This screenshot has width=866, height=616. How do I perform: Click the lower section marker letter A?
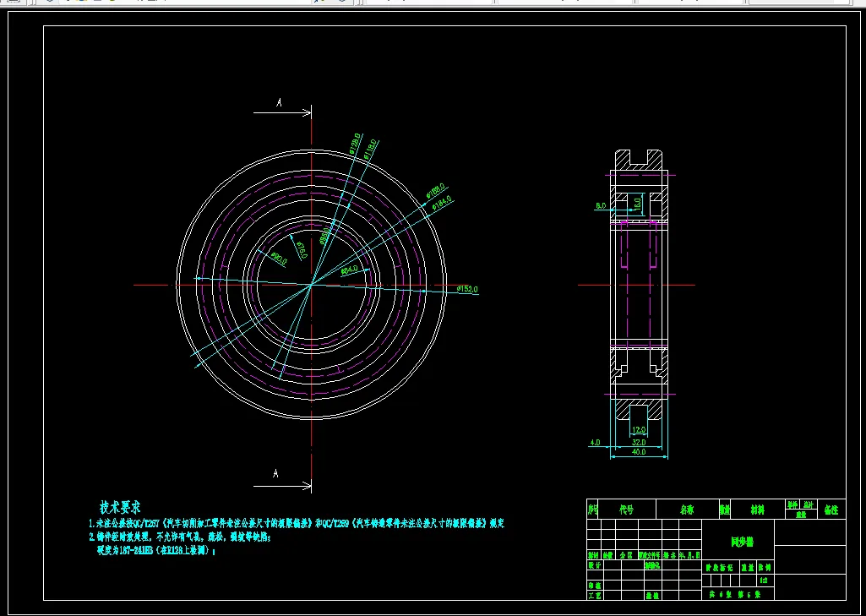(275, 473)
